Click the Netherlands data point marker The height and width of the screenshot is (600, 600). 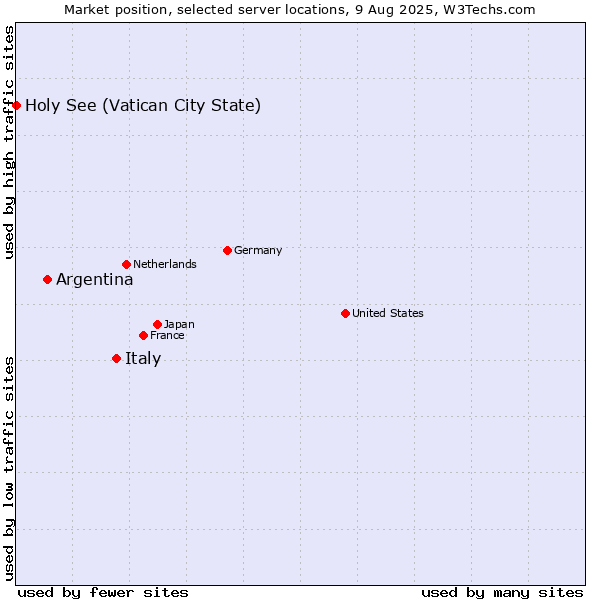(x=127, y=264)
